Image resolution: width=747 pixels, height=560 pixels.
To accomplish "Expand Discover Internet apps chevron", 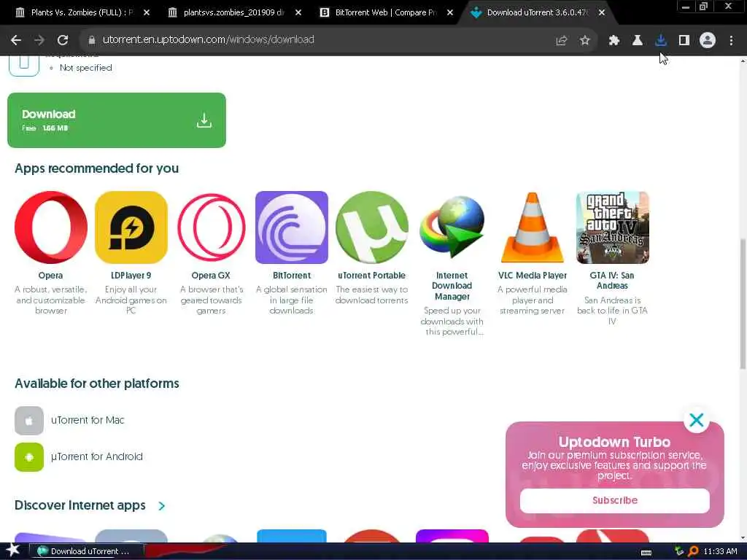I will (x=161, y=506).
